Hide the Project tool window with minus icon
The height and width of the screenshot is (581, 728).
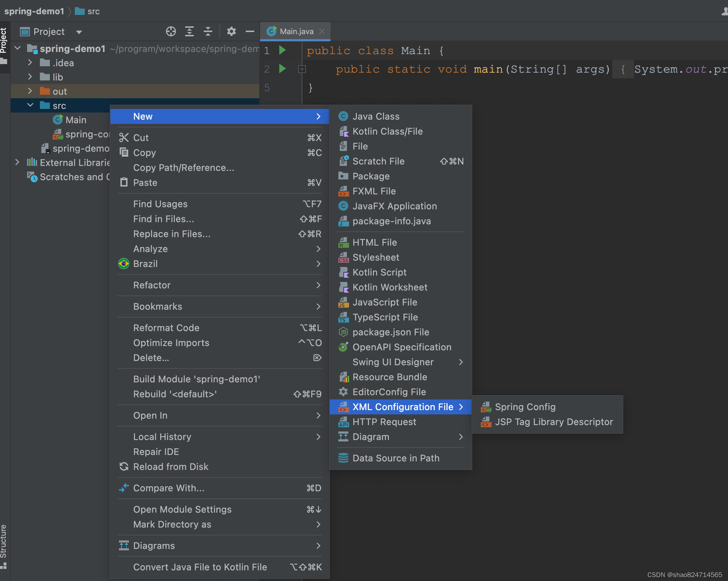pos(250,32)
